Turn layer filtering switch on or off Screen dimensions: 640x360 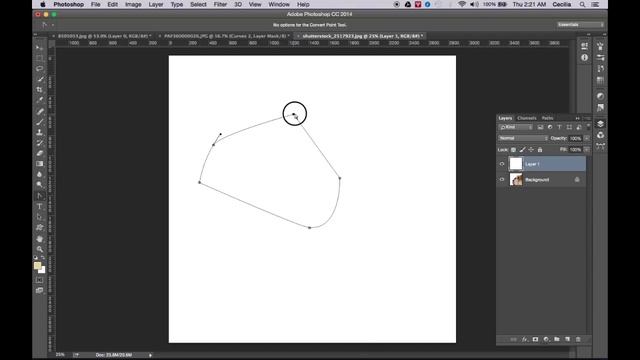588,127
